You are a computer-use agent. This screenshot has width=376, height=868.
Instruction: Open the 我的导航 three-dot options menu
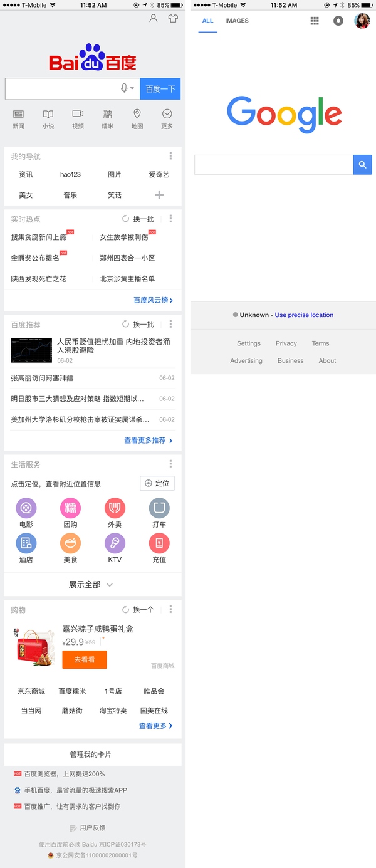click(170, 156)
